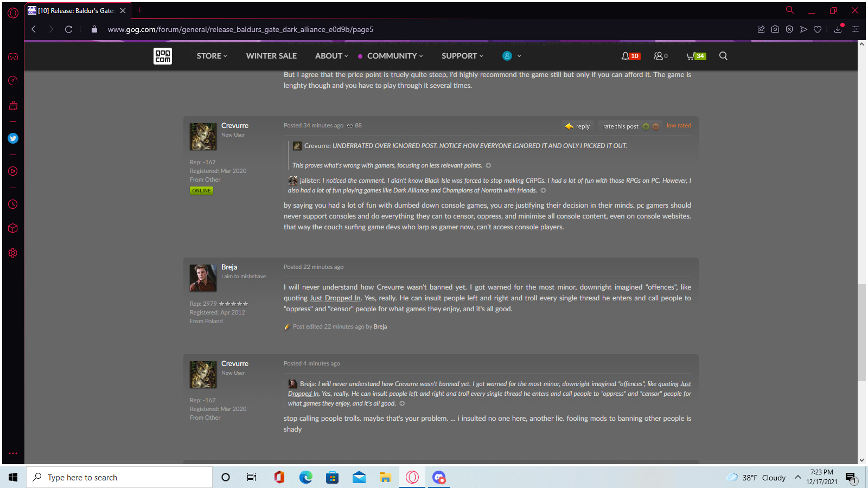The image size is (868, 488).
Task: Select the Baldur's Gate release browser tab
Action: (76, 10)
